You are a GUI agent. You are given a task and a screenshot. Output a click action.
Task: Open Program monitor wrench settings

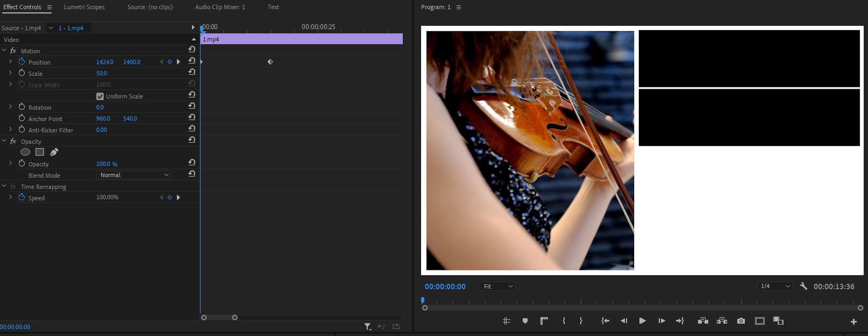pyautogui.click(x=803, y=286)
